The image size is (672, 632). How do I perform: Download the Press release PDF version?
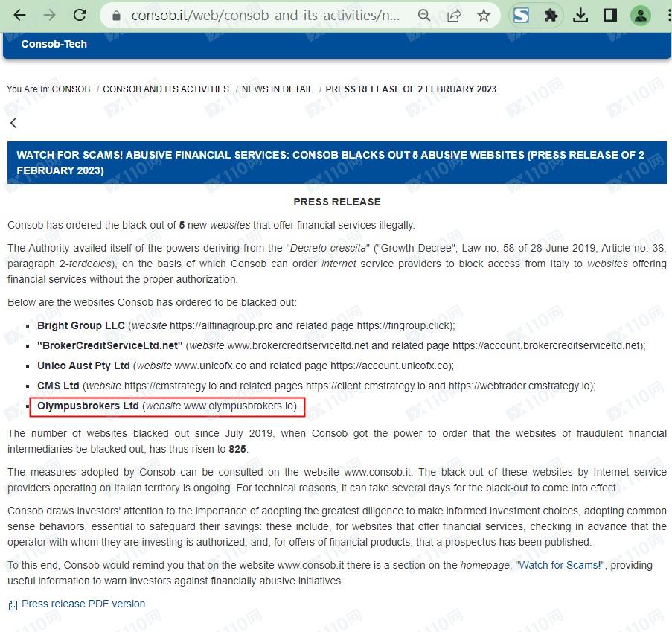pyautogui.click(x=83, y=604)
